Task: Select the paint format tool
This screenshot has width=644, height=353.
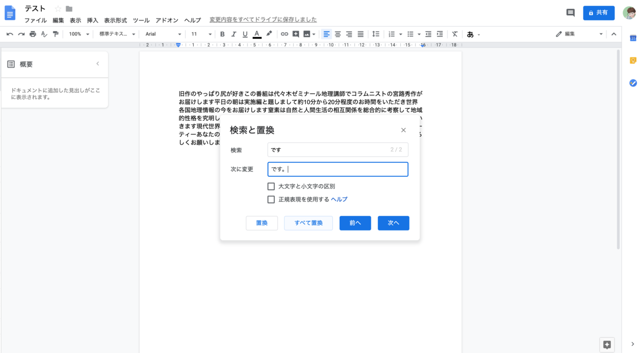Action: point(55,34)
